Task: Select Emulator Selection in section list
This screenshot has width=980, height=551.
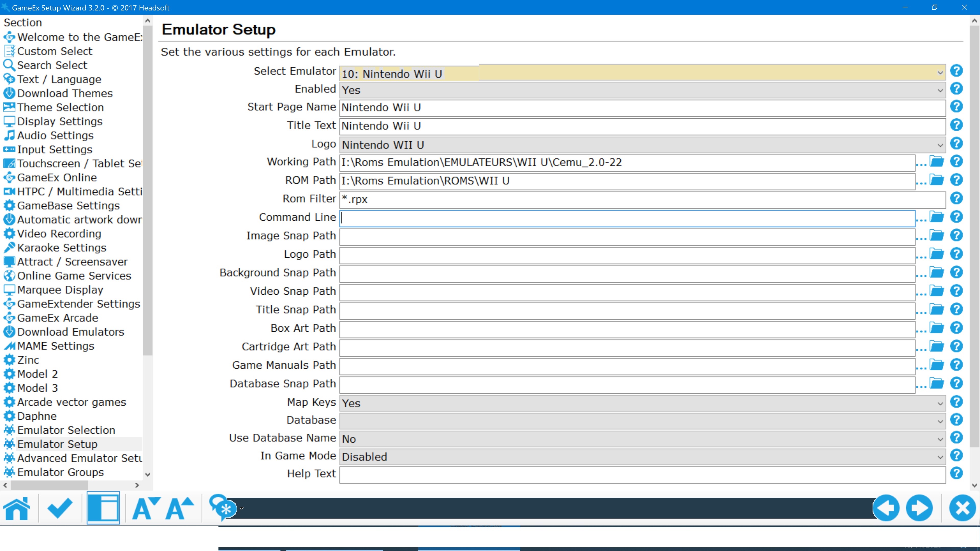Action: click(x=66, y=430)
